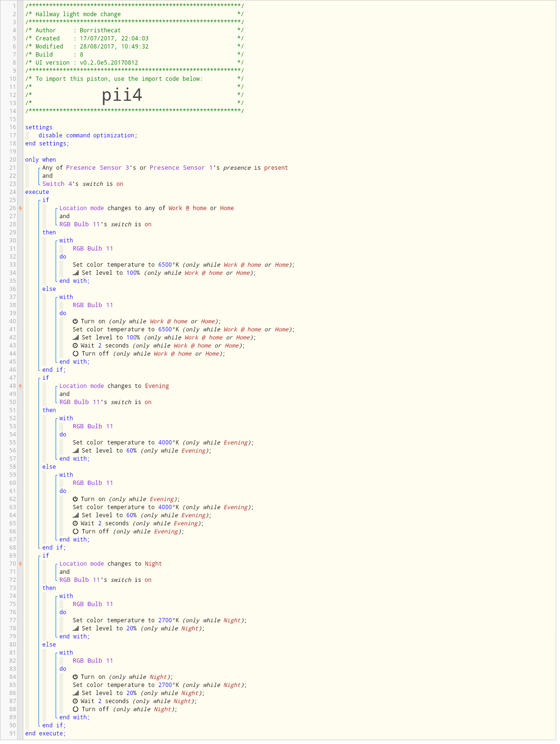Click the lightning bolt trigger icon on line 26

point(20,208)
